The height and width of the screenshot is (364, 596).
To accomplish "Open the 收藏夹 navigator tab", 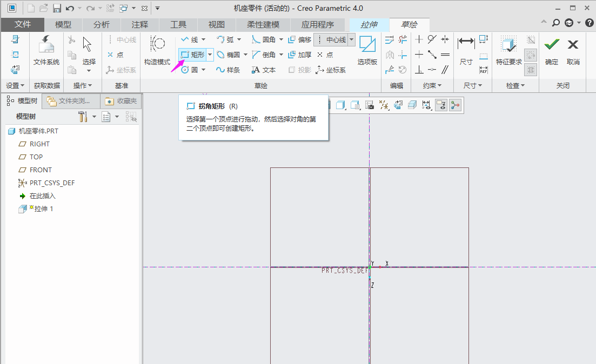I will [x=121, y=101].
